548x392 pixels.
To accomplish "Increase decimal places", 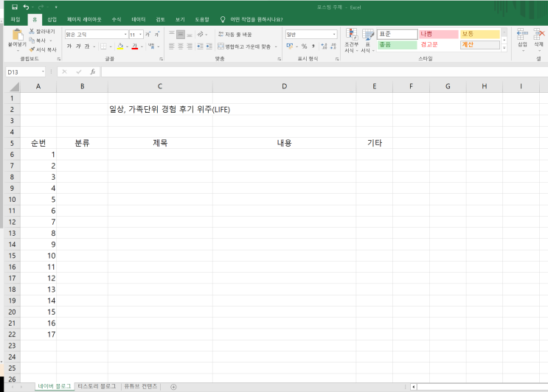I will tap(324, 46).
